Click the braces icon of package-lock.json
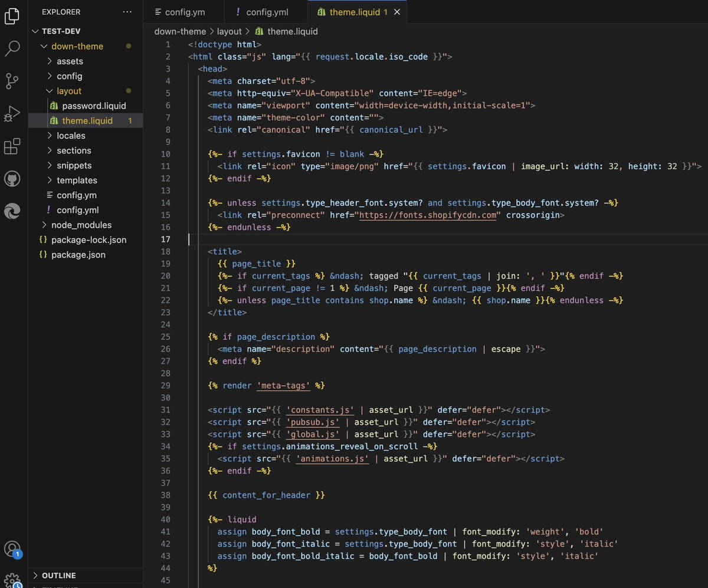Screen dimensions: 708x588 [x=43, y=240]
